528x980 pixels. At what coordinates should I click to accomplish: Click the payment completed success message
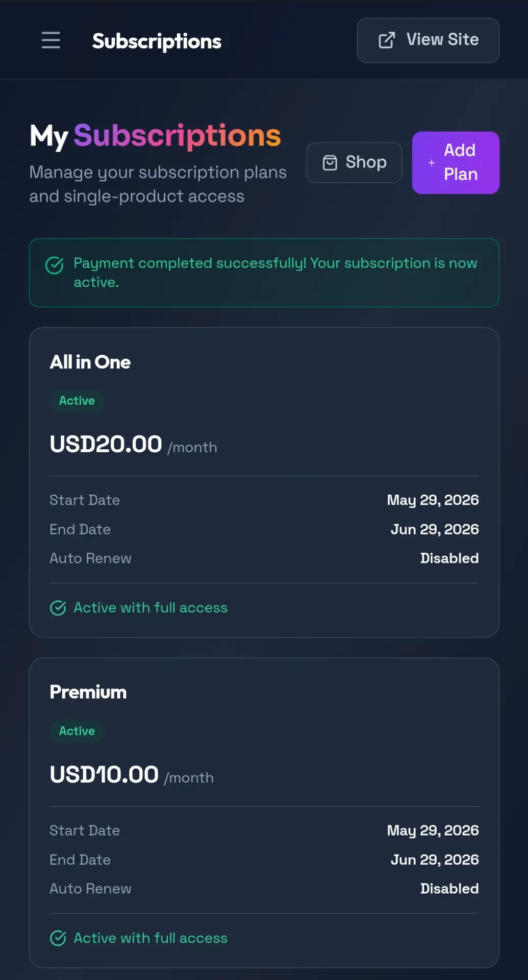275,273
